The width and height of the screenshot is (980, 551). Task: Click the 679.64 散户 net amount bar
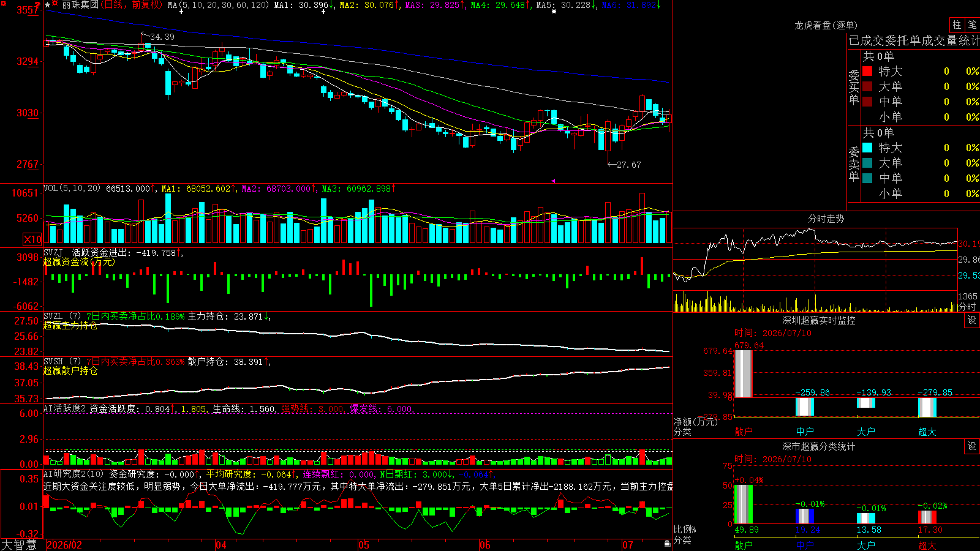pyautogui.click(x=743, y=374)
